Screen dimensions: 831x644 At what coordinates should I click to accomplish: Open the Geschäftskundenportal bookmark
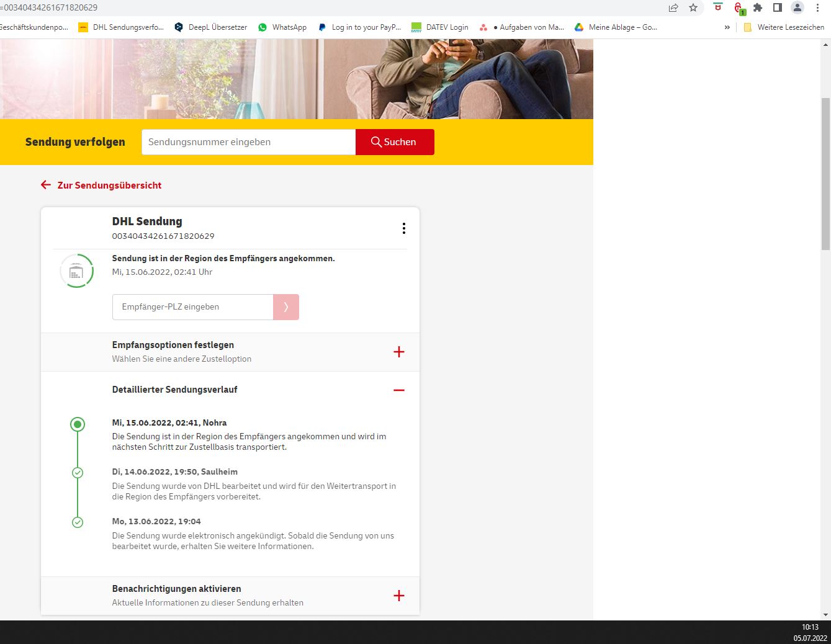point(34,27)
